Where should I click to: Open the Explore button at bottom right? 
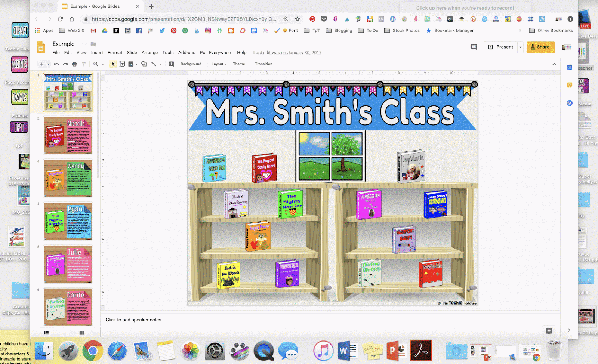click(x=549, y=331)
